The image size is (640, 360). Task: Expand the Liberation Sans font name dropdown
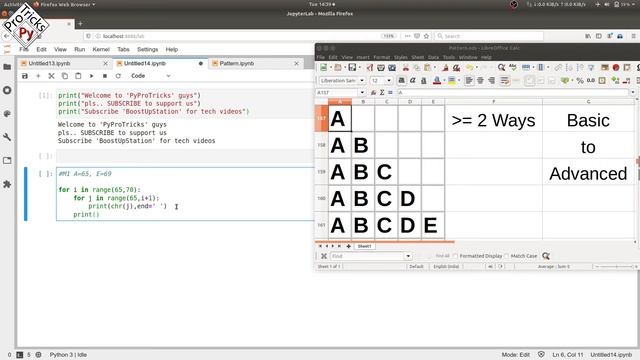[x=362, y=80]
